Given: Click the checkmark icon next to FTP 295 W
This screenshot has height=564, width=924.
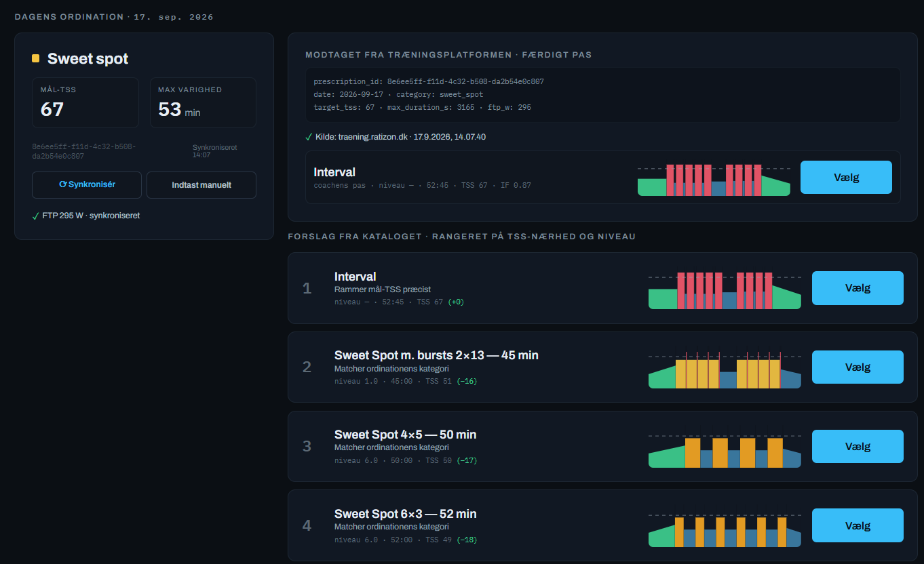Looking at the screenshot, I should [x=35, y=216].
